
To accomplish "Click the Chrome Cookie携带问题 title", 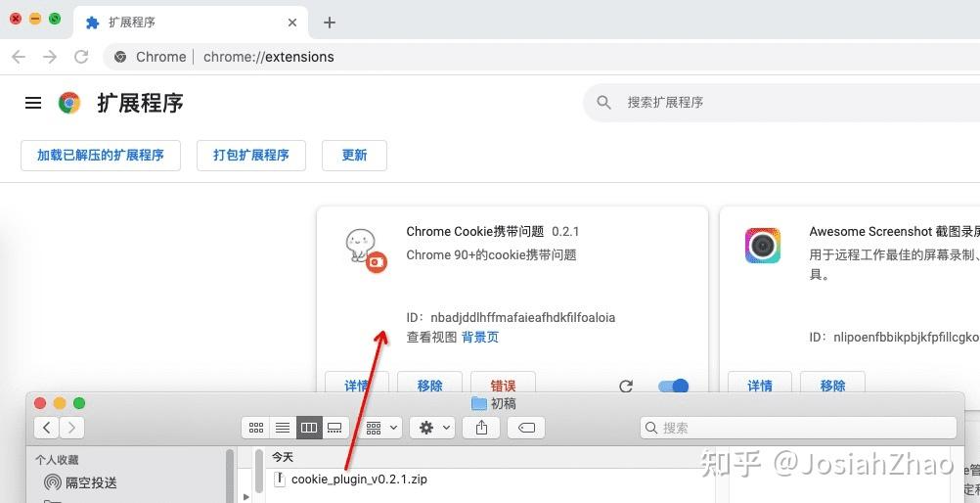I will pyautogui.click(x=475, y=232).
